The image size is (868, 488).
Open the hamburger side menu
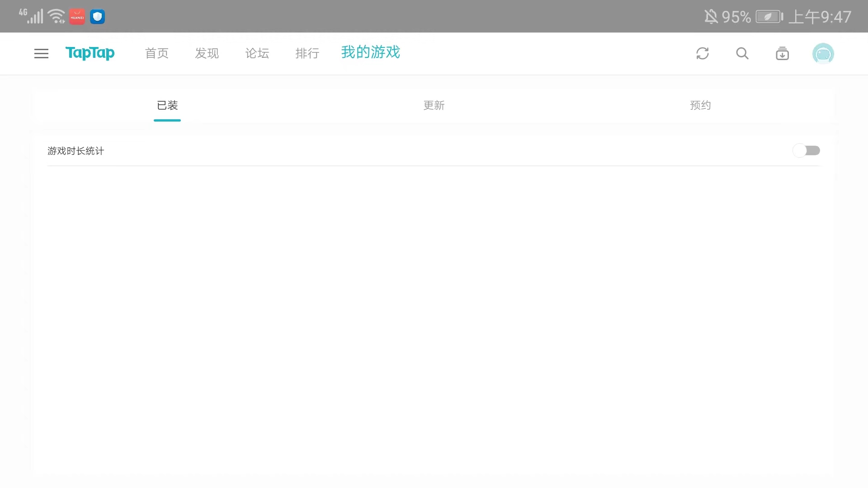41,53
